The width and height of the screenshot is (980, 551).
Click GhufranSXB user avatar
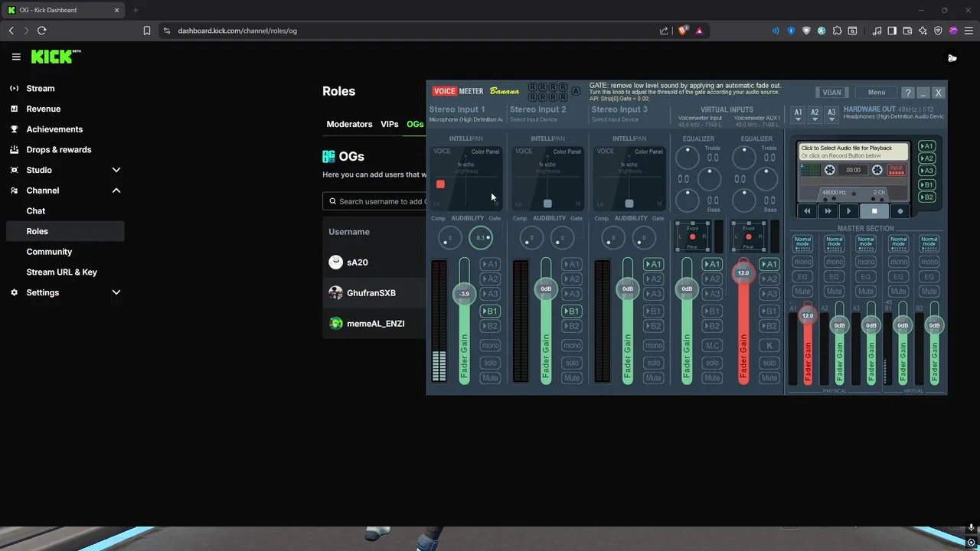tap(335, 293)
